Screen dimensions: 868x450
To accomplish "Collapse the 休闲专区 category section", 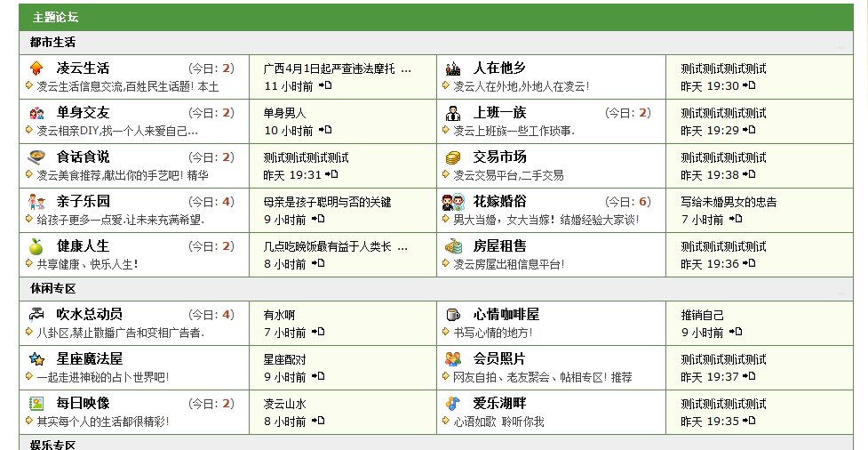I will pyautogui.click(x=840, y=293).
